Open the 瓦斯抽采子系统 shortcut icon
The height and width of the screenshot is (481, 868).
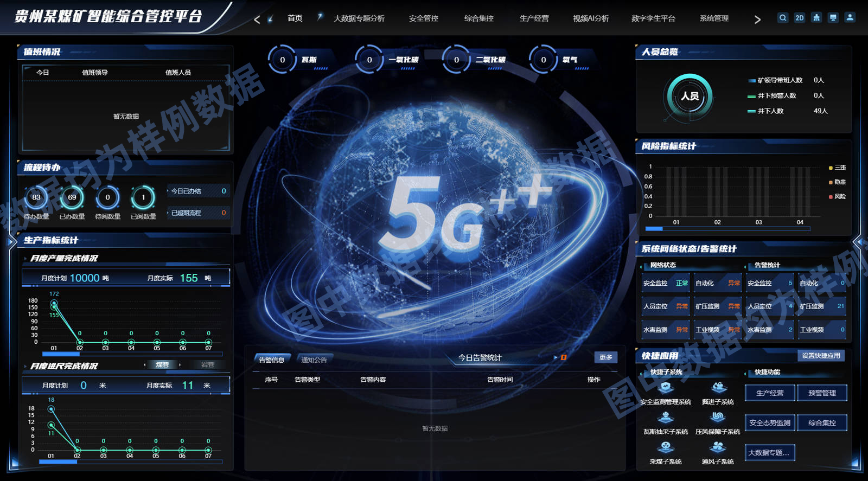click(x=666, y=418)
